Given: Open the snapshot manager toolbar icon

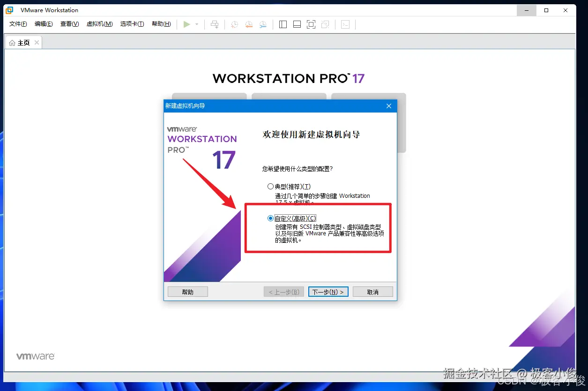Looking at the screenshot, I should [263, 24].
